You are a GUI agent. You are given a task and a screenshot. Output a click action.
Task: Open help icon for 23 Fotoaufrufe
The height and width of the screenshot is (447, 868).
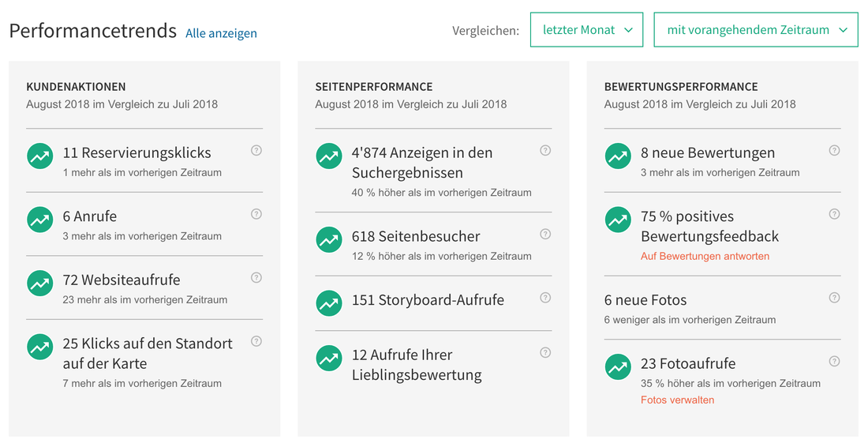(x=834, y=361)
